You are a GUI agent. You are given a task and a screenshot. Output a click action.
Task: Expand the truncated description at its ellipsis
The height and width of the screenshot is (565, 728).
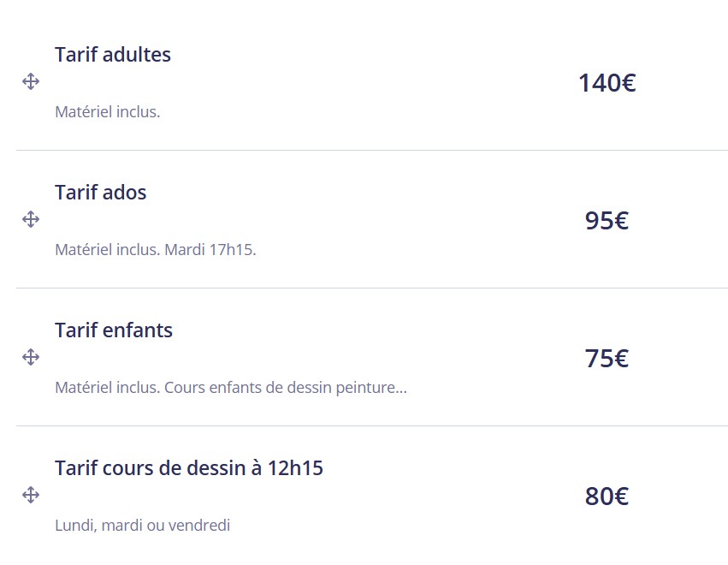coord(401,388)
